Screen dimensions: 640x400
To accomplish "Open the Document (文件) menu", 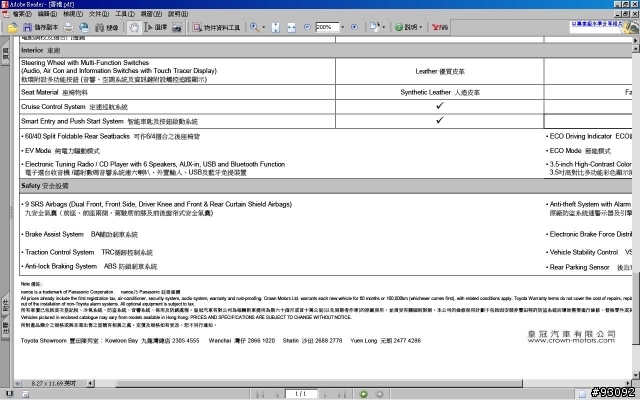I will (99, 14).
